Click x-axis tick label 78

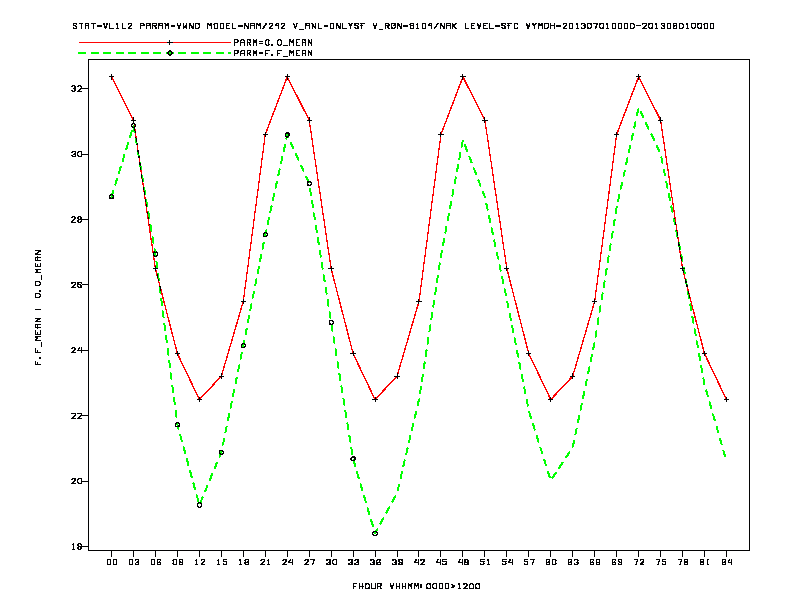682,562
